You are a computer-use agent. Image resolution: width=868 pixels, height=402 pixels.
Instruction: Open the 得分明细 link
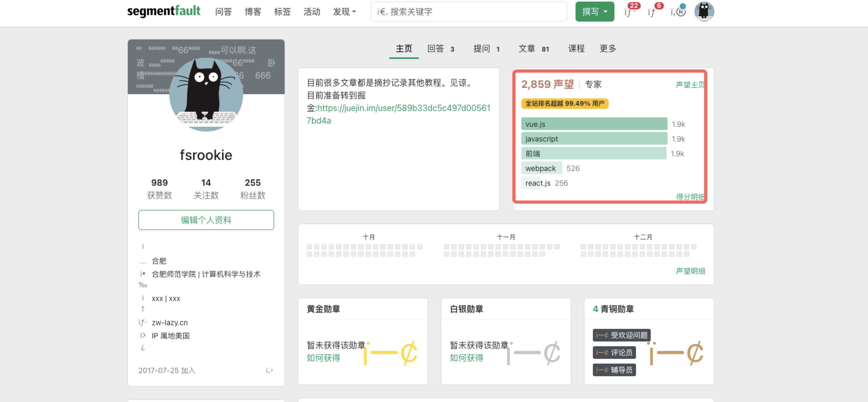point(690,197)
